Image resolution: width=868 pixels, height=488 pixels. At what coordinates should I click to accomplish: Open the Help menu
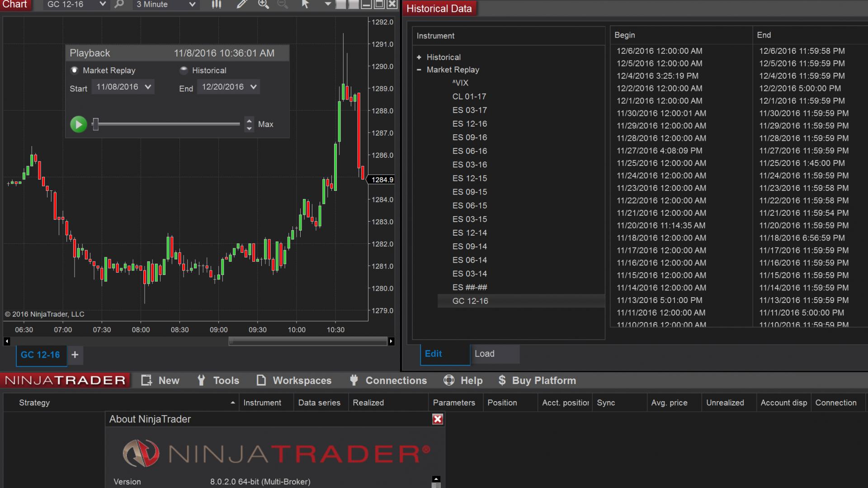[463, 380]
